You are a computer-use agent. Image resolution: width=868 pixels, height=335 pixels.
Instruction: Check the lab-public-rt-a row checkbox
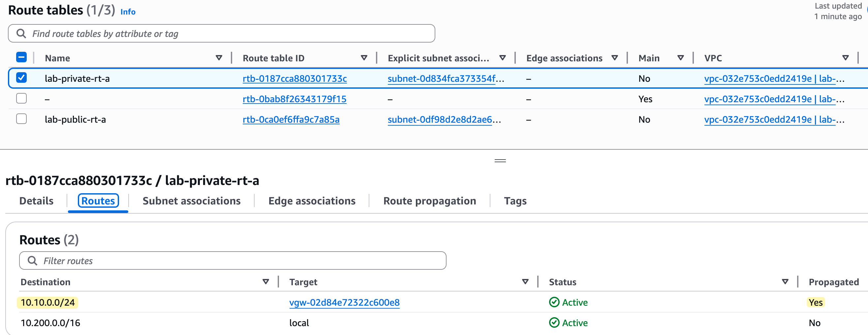point(21,119)
